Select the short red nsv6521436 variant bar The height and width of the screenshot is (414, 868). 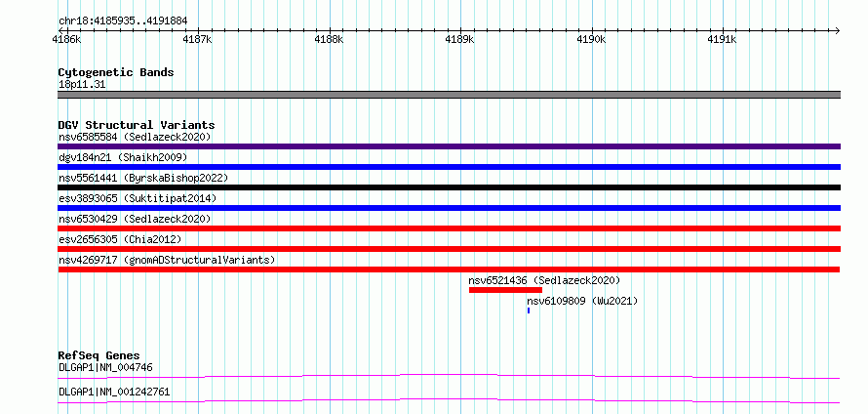(x=505, y=290)
